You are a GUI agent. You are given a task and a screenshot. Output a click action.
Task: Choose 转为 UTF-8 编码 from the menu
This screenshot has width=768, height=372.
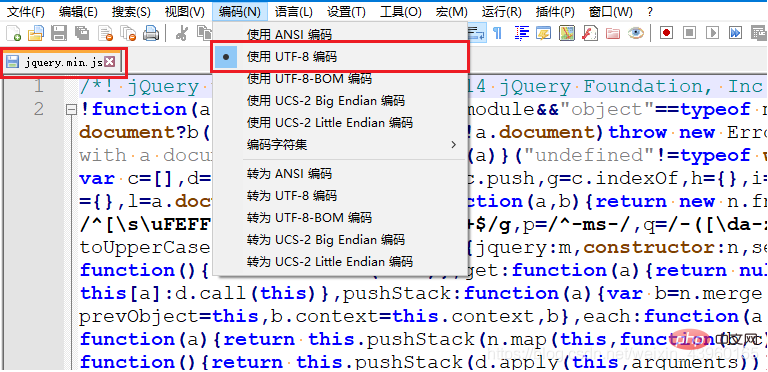339,195
